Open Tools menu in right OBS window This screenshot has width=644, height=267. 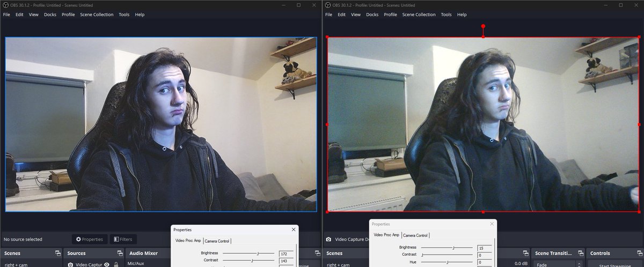coord(446,14)
